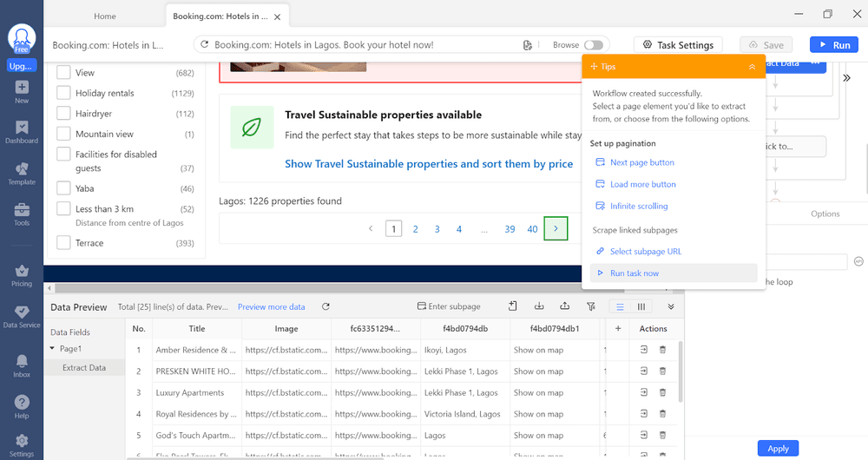Choose Next page button option
The image size is (868, 460).
pos(642,162)
